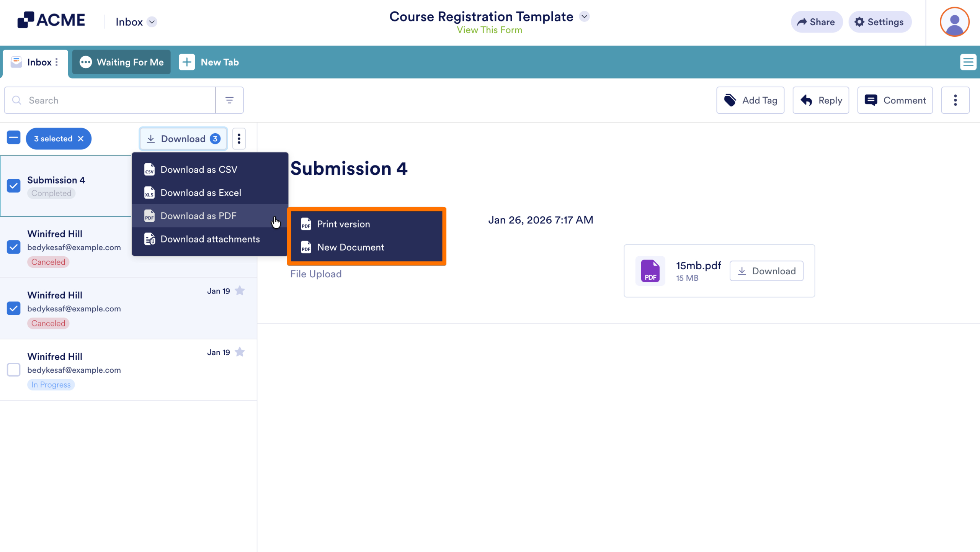Select Download as Excel menu item
980x552 pixels.
click(201, 193)
